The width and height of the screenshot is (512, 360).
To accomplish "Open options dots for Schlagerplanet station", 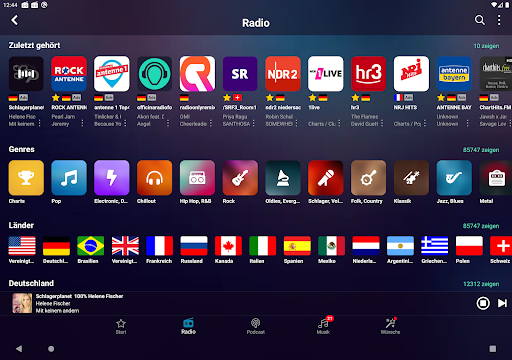I will [x=40, y=124].
